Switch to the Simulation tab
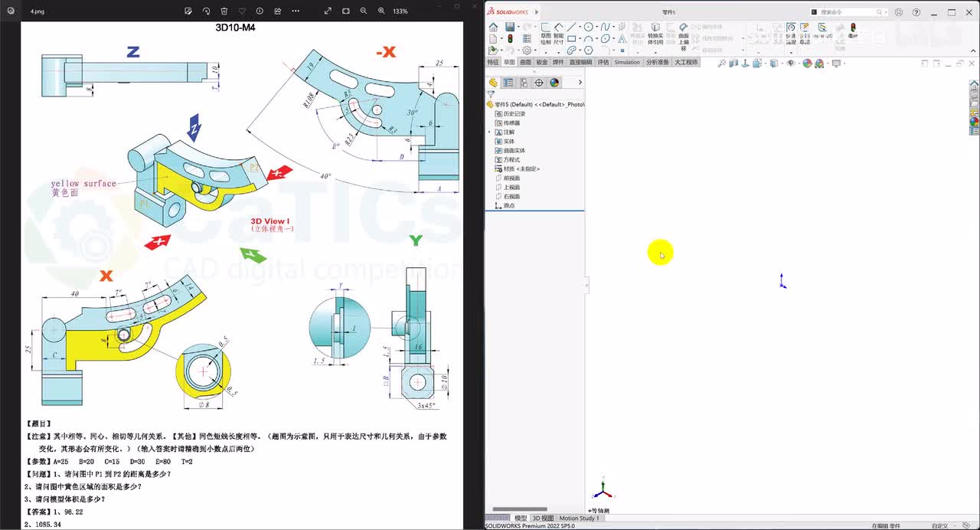This screenshot has width=980, height=530. [627, 62]
